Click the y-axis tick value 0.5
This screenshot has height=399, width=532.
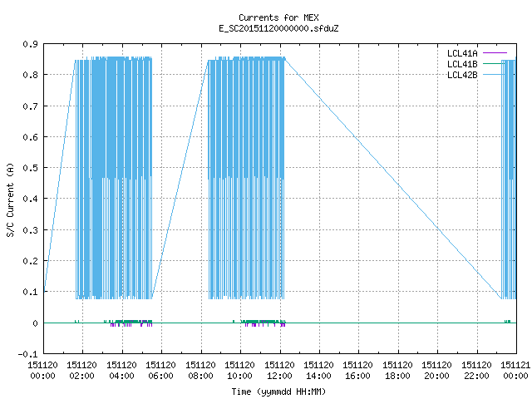point(30,168)
